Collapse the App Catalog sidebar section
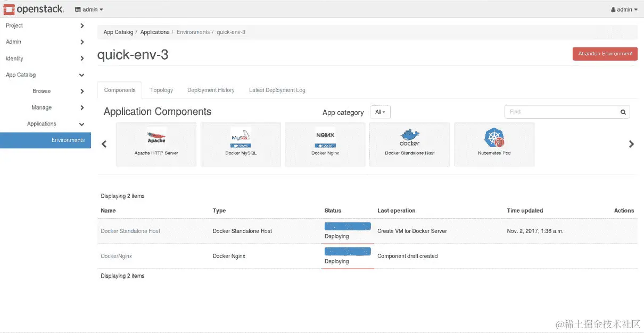 (45, 75)
